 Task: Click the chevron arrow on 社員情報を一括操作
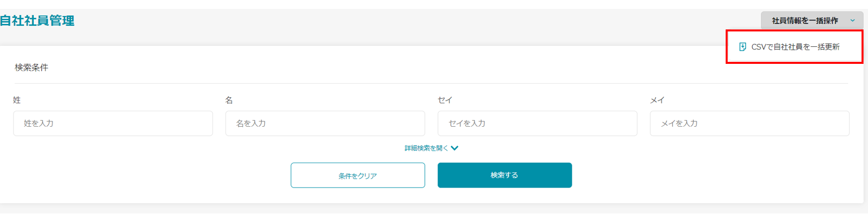[x=853, y=20]
